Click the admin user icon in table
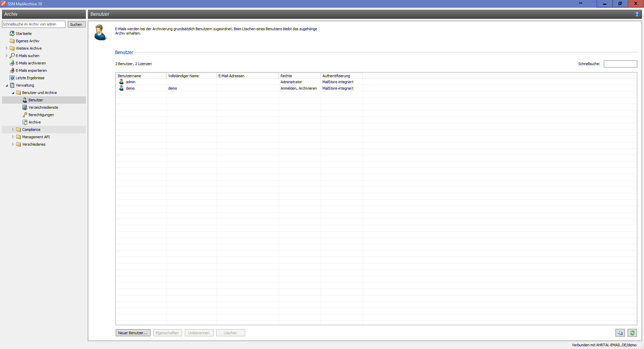This screenshot has width=644, height=349. click(x=121, y=82)
